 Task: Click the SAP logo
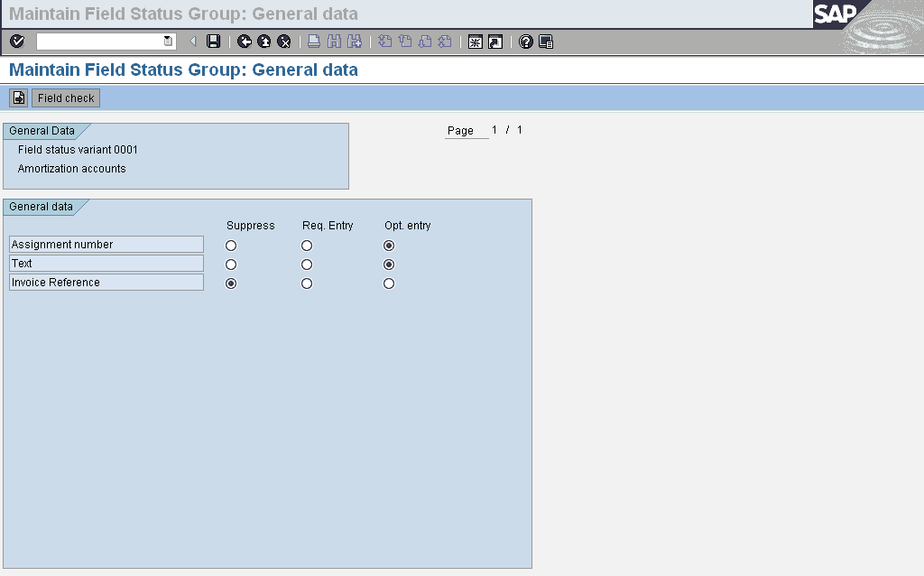(836, 14)
